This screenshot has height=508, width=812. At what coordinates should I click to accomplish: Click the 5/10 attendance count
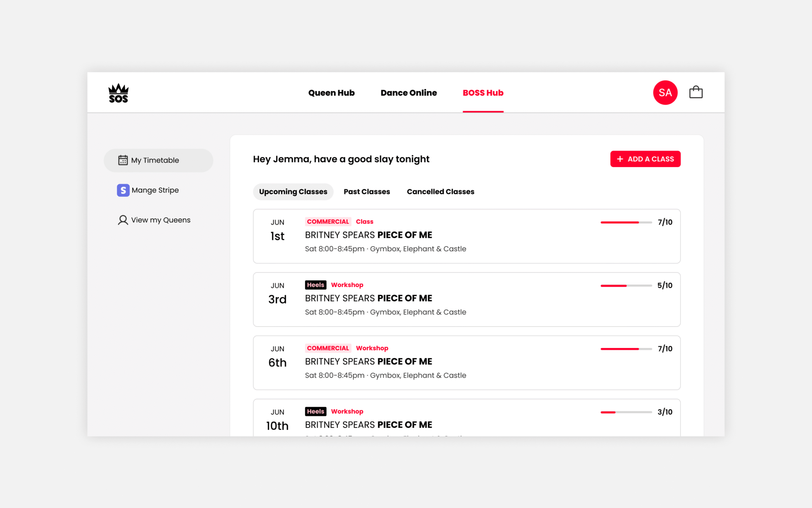tap(665, 285)
